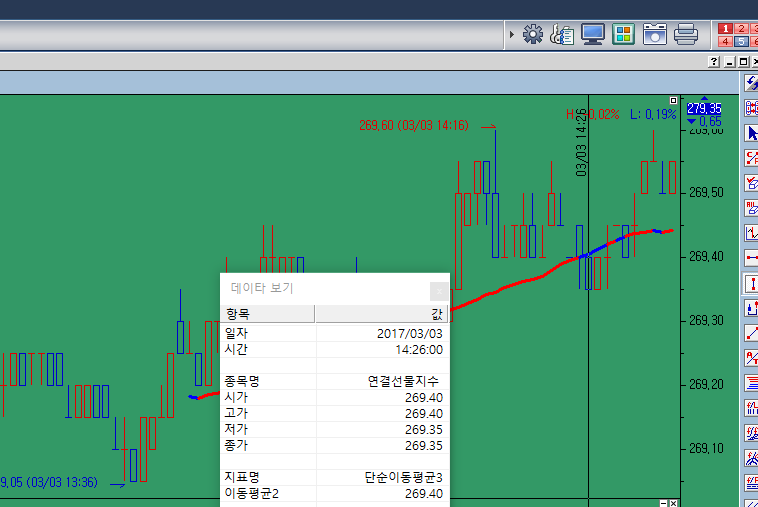Switch to screen tab number 4
This screenshot has height=507, width=758.
(x=725, y=42)
